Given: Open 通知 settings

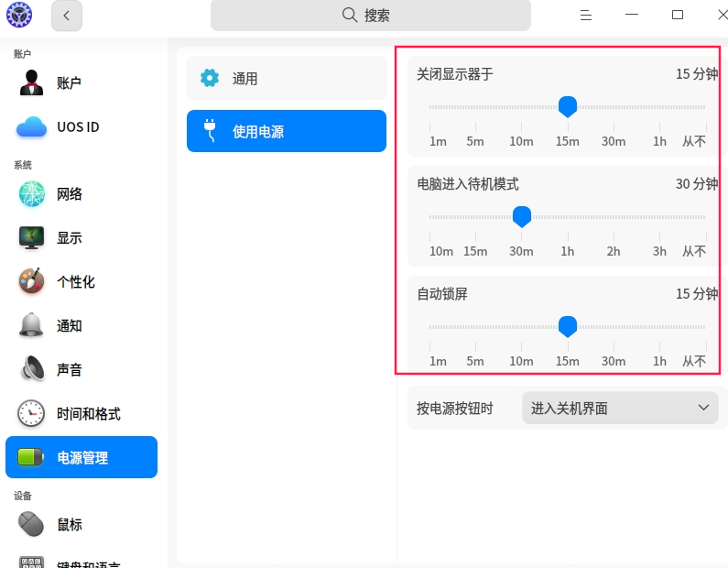Looking at the screenshot, I should click(x=81, y=325).
